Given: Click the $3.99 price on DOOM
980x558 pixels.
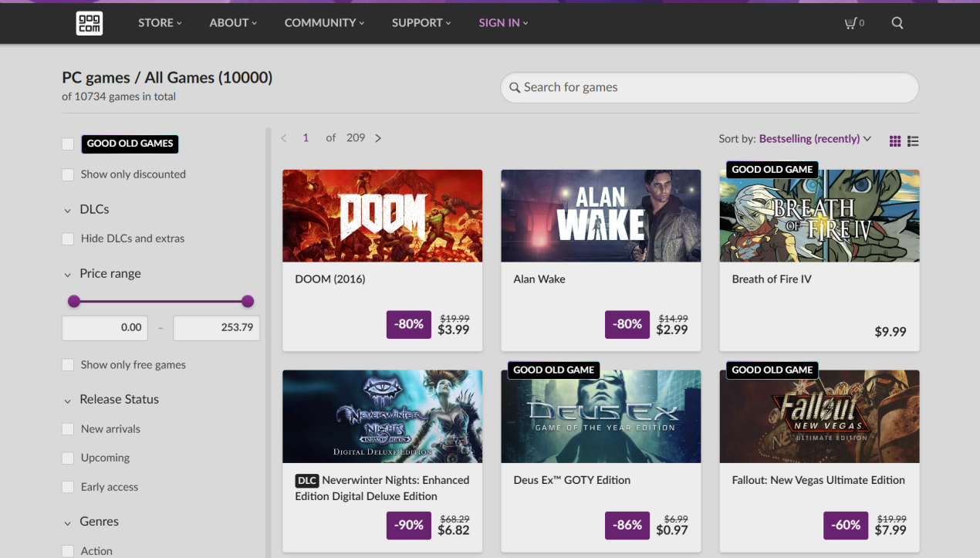Looking at the screenshot, I should point(454,330).
